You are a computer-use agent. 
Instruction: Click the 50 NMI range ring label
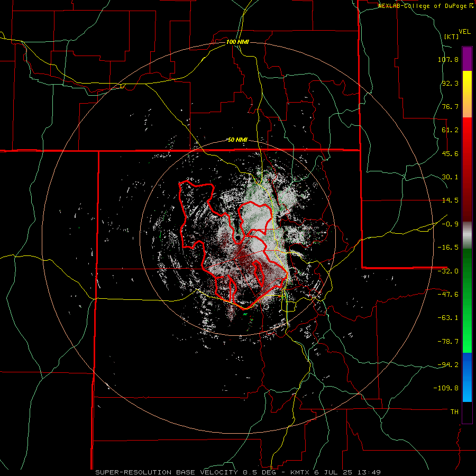point(237,140)
